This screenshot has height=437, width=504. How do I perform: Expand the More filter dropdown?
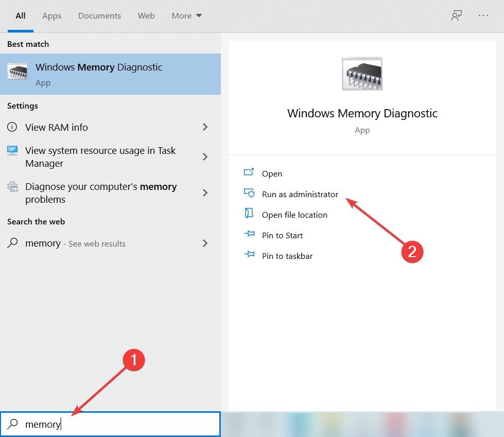[187, 16]
